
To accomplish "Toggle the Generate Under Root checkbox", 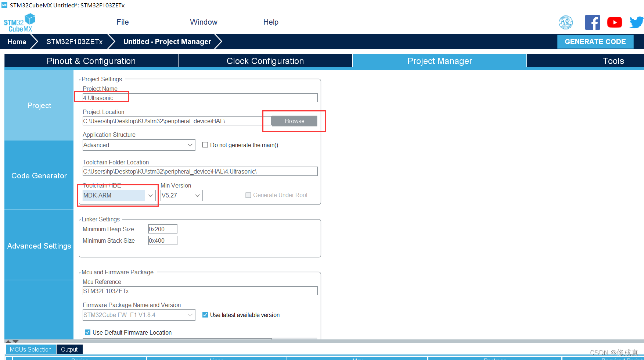I will pos(248,195).
